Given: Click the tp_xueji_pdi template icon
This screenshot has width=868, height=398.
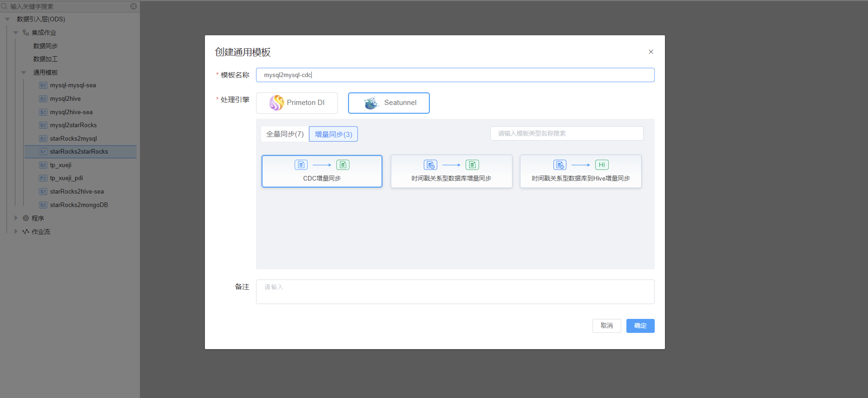Looking at the screenshot, I should pyautogui.click(x=43, y=178).
